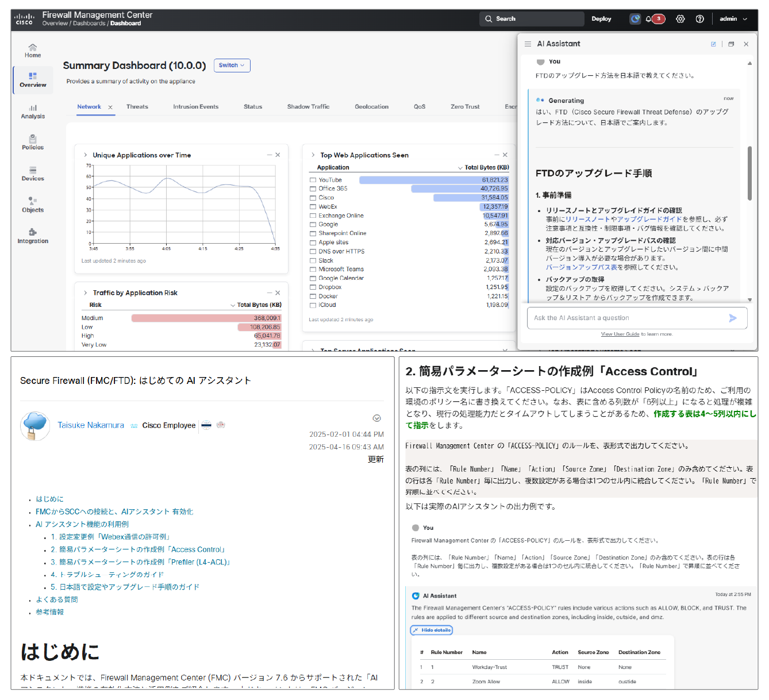Open the notifications bell icon

pyautogui.click(x=649, y=19)
